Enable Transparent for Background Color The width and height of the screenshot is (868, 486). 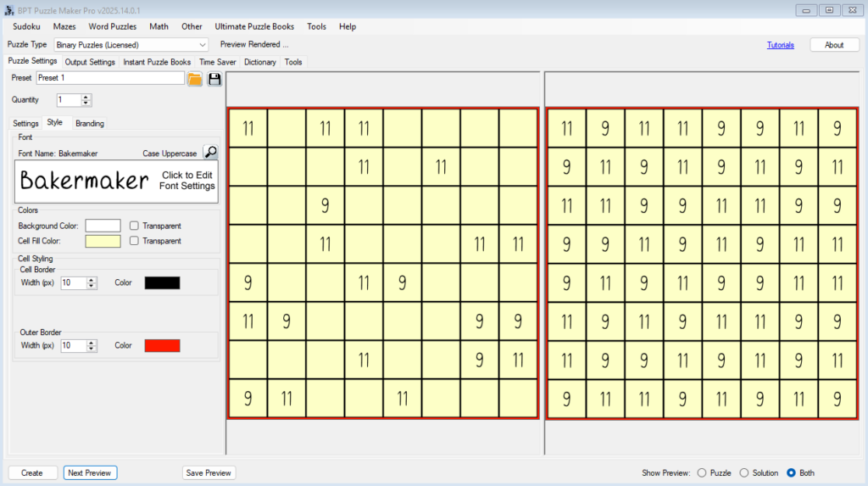[x=135, y=226]
